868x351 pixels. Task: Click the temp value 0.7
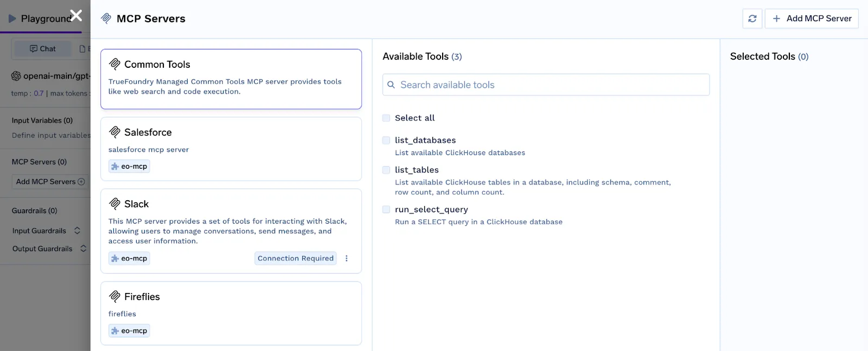(x=39, y=93)
